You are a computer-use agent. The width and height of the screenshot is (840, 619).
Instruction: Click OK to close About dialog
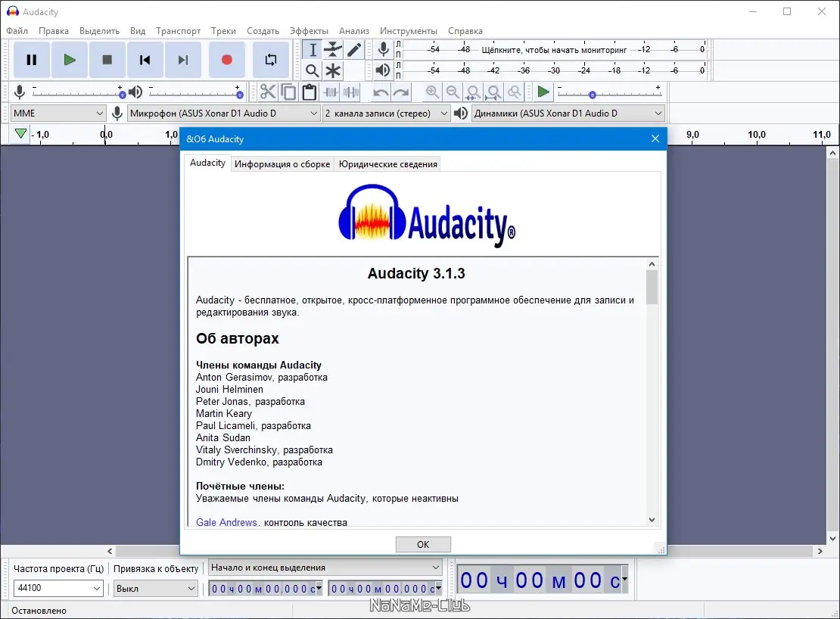[x=423, y=544]
